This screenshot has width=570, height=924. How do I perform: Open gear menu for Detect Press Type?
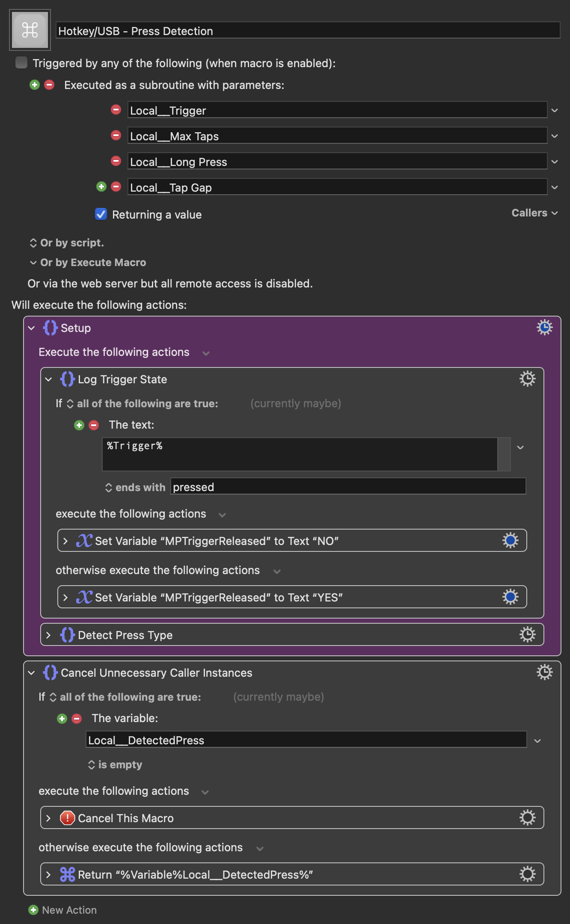coord(527,635)
